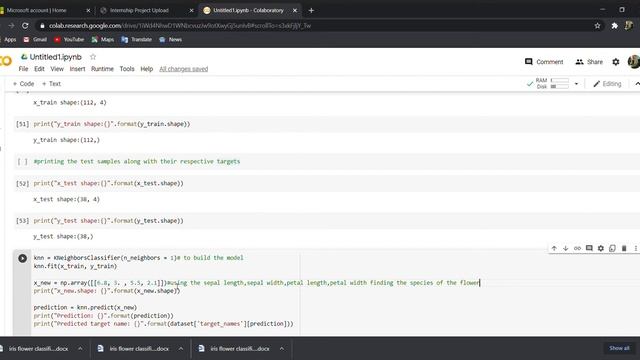Add a new Code cell
Viewport: 640px width, 360px height.
click(x=23, y=84)
